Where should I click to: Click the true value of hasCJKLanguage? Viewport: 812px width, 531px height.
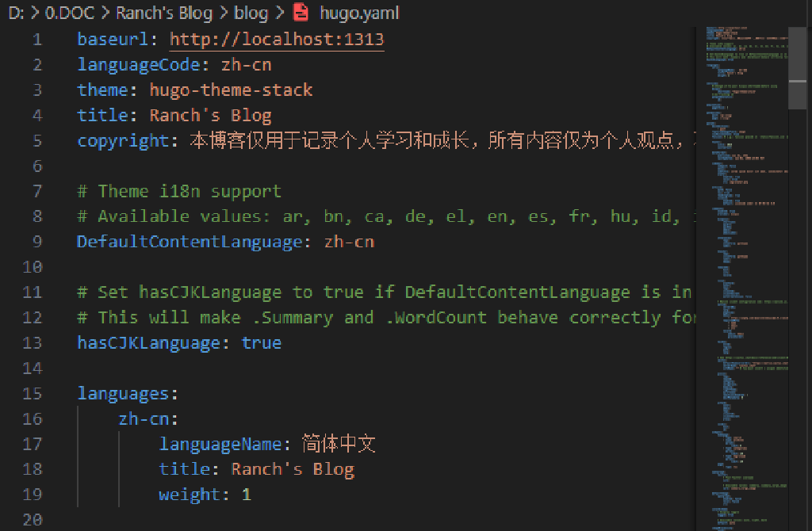(261, 342)
